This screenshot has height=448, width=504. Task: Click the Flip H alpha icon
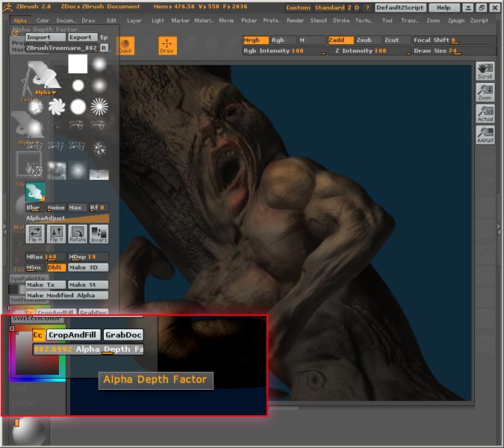click(34, 234)
